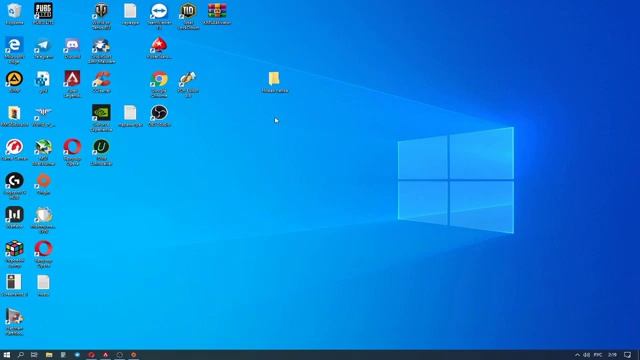Screen dimensions: 640x360
Task: Open the NVIDIA GeForce Experience shortcut
Action: tap(101, 113)
